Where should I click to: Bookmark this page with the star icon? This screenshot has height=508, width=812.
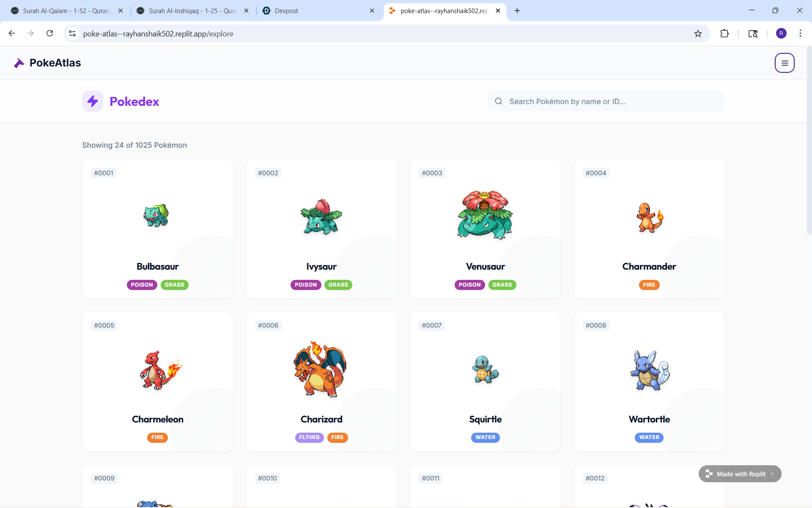pyautogui.click(x=698, y=33)
